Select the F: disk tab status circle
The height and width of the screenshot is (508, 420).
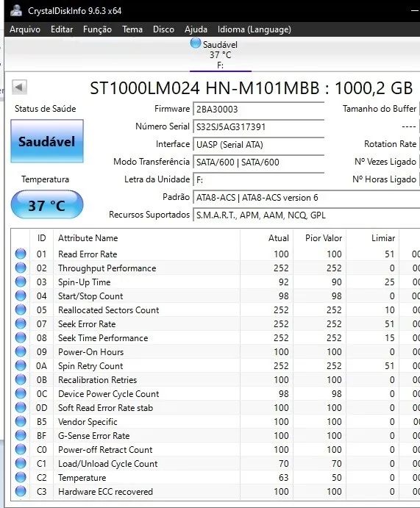pos(196,43)
